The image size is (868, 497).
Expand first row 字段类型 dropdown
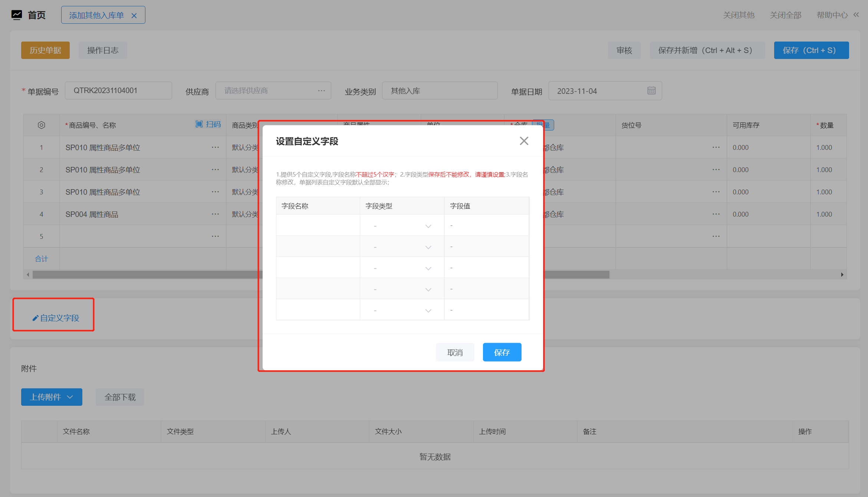pos(428,226)
